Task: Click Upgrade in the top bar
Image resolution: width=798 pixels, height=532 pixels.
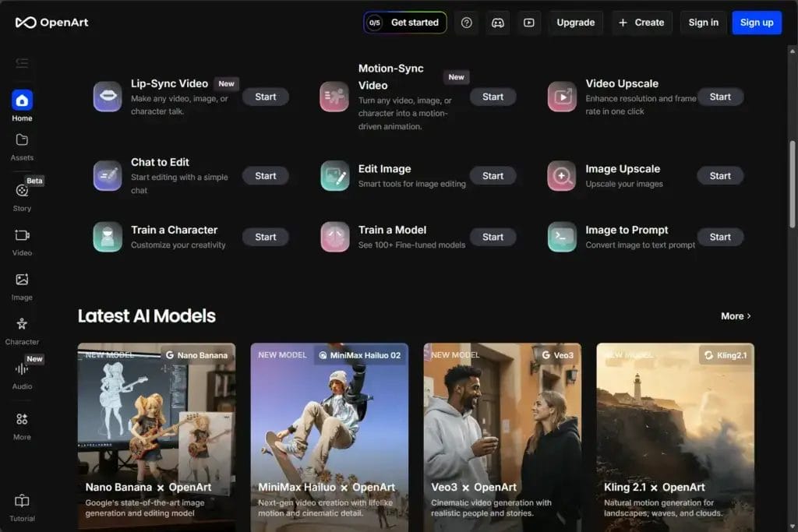Action: [x=575, y=23]
